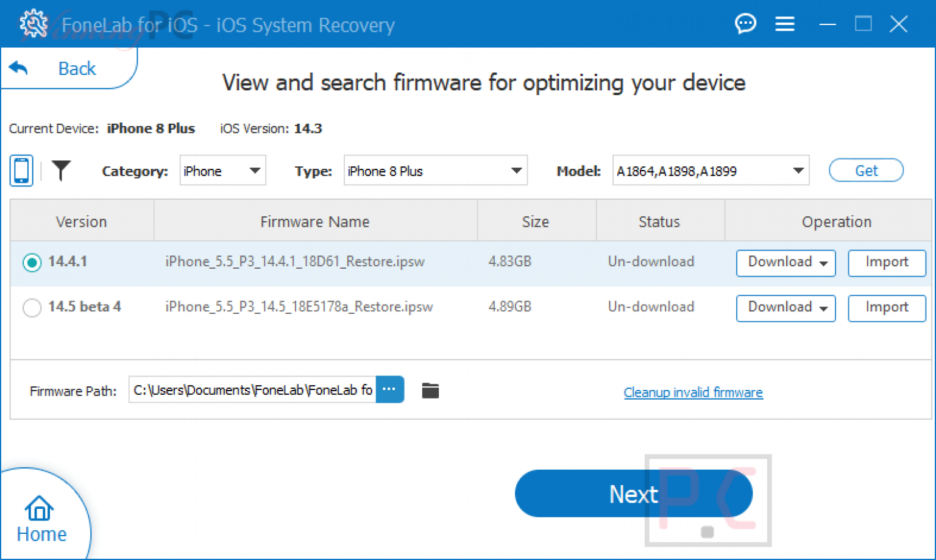Screen dimensions: 936x560
Task: Click the device/phone icon near Category filter
Action: 21,171
